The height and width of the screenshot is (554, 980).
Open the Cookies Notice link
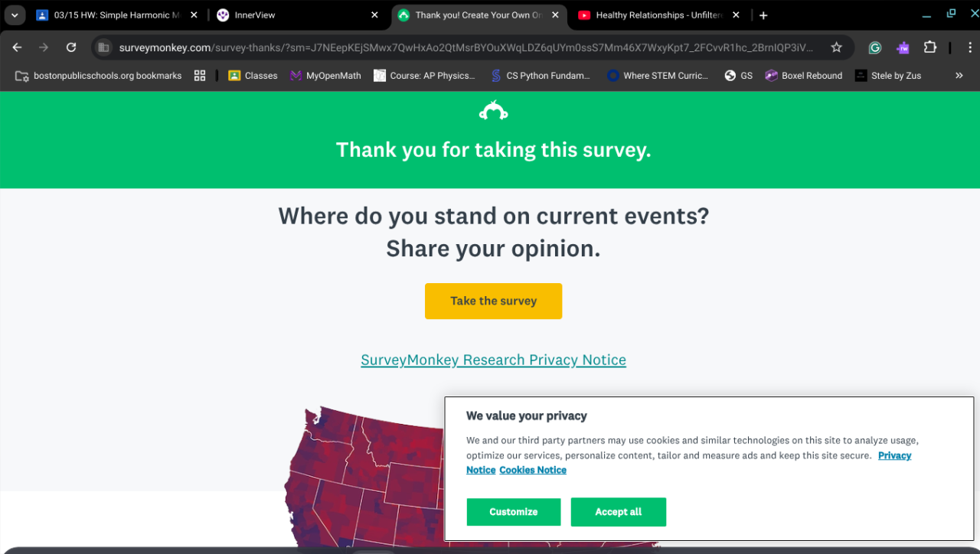(x=533, y=470)
